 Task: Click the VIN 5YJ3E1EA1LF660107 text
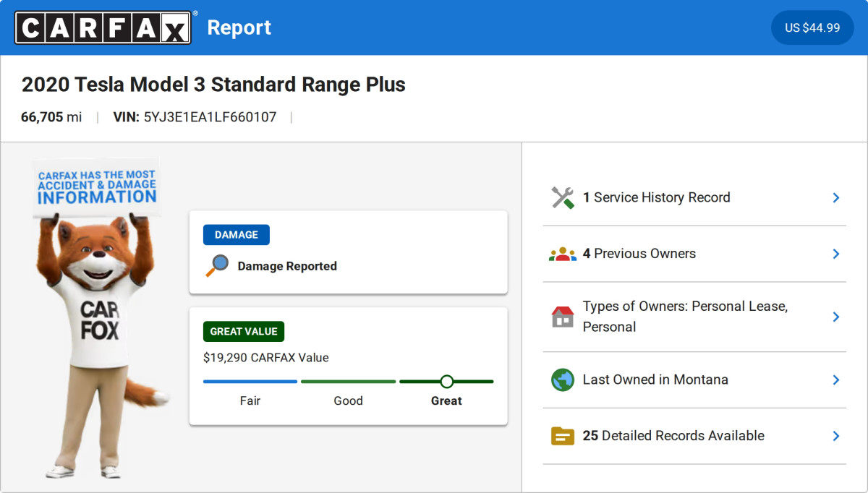pyautogui.click(x=195, y=117)
